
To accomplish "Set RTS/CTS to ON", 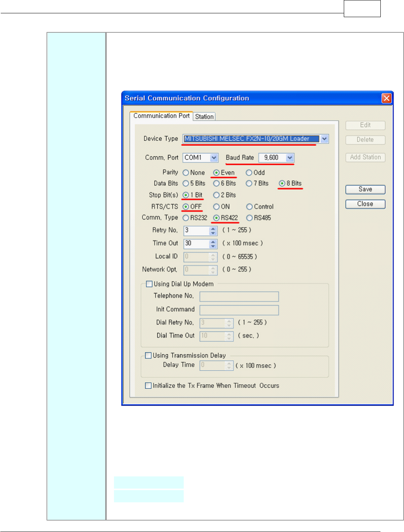I will [x=216, y=207].
